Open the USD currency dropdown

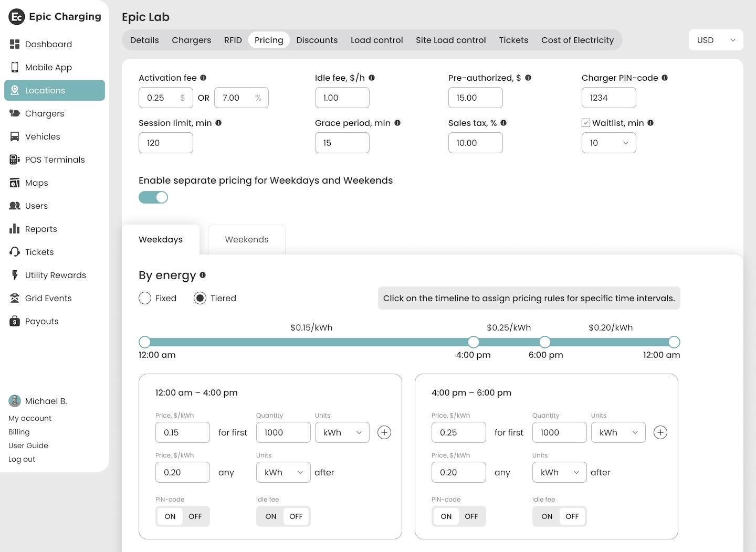pos(716,40)
